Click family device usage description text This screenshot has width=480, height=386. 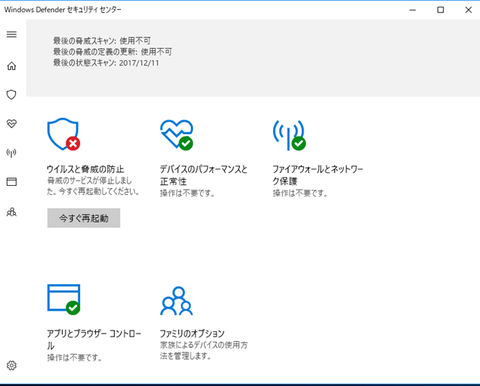tap(204, 350)
